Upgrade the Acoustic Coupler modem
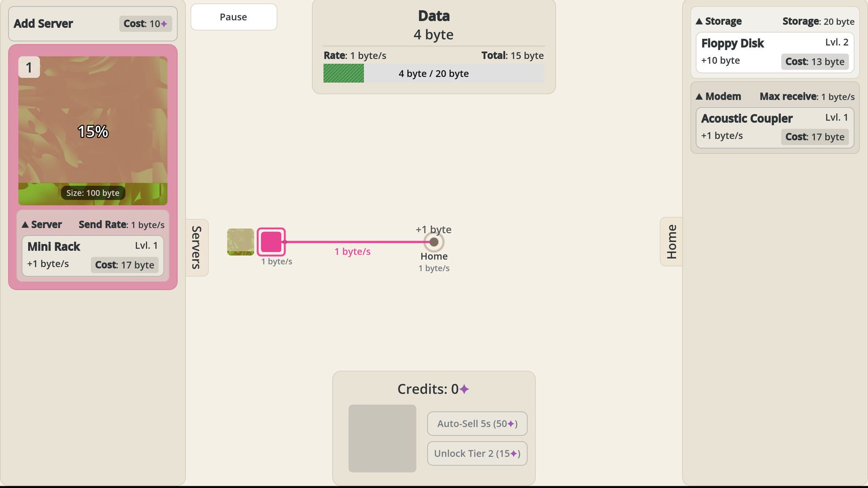This screenshot has width=868, height=488. pos(775,128)
